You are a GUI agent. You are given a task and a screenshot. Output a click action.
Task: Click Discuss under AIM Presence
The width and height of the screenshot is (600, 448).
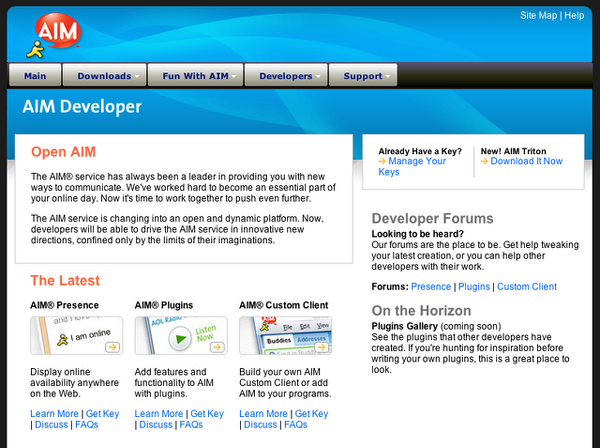coord(51,425)
